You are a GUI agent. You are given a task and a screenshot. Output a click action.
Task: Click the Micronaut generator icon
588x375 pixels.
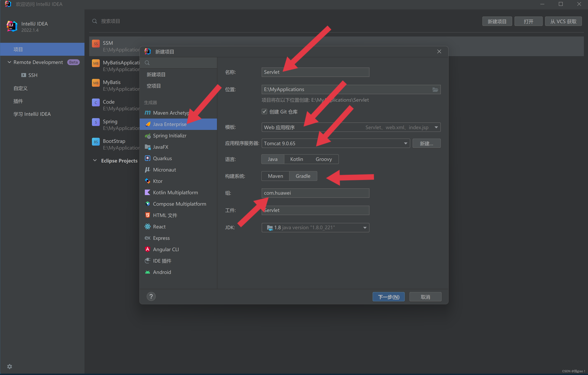(147, 170)
